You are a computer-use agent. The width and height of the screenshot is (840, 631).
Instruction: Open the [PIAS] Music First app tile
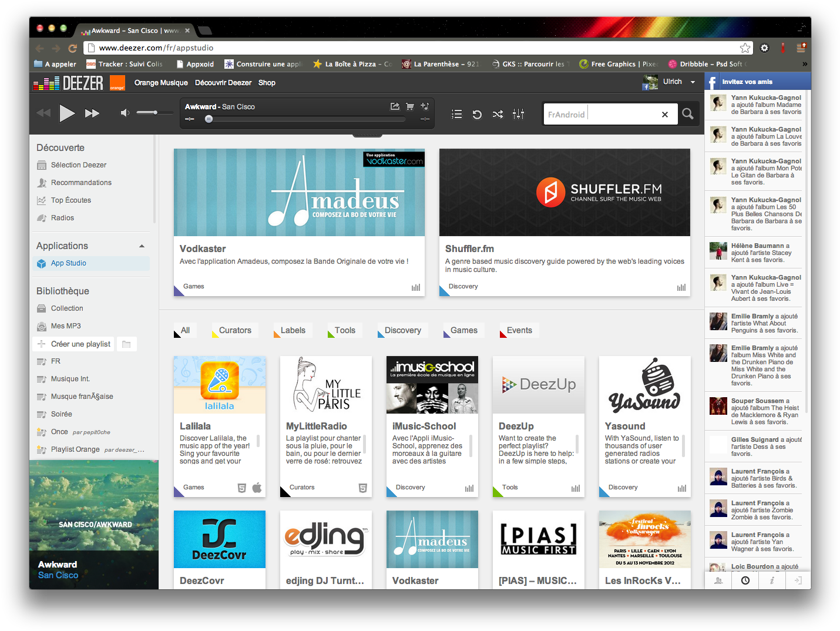click(x=539, y=549)
